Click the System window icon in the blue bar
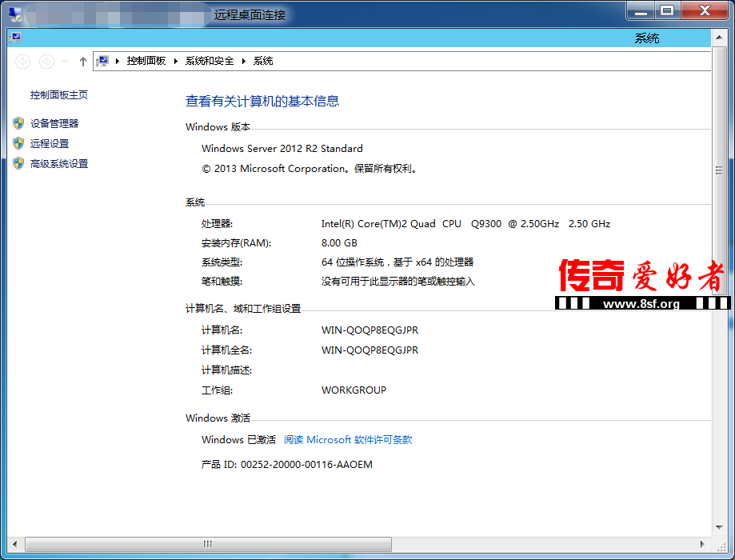The width and height of the screenshot is (735, 560). tap(15, 38)
